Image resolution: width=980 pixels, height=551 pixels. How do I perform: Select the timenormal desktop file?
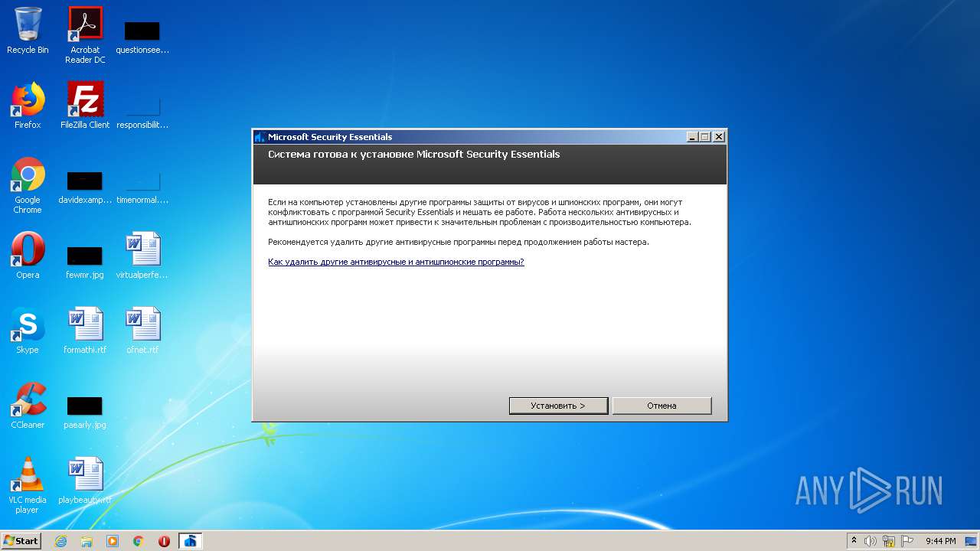(142, 187)
